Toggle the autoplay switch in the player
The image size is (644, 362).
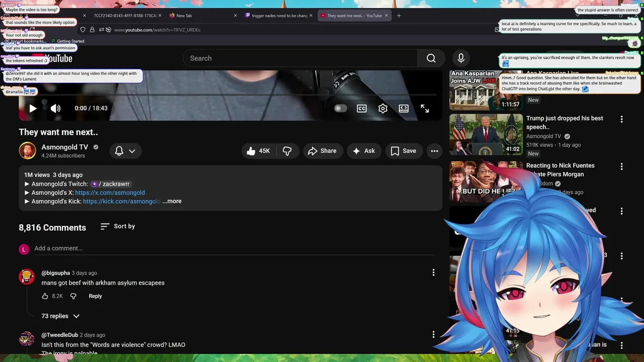[x=341, y=108]
